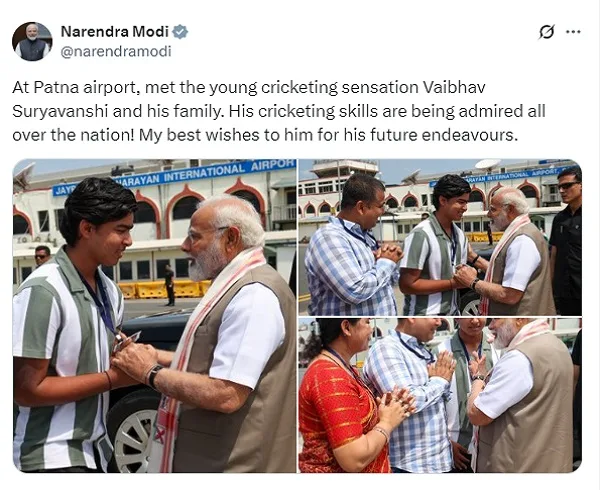Click the Narendra Modi display name
The width and height of the screenshot is (600, 490).
(x=114, y=32)
